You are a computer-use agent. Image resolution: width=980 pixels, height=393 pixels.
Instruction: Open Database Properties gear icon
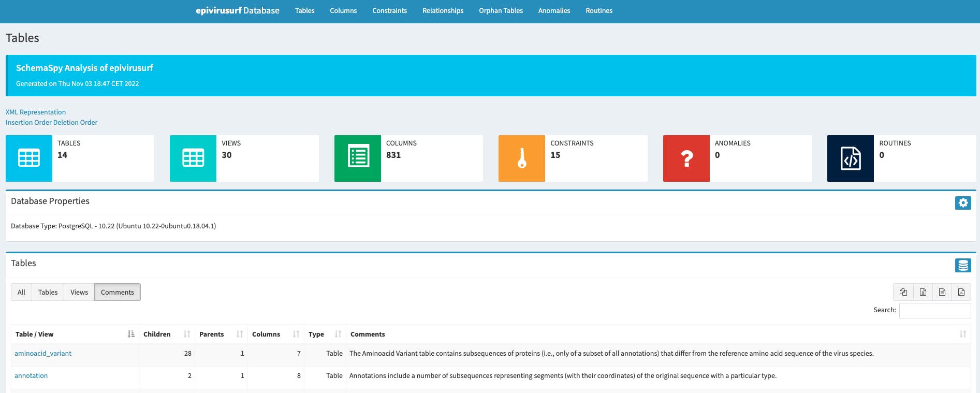click(x=963, y=203)
